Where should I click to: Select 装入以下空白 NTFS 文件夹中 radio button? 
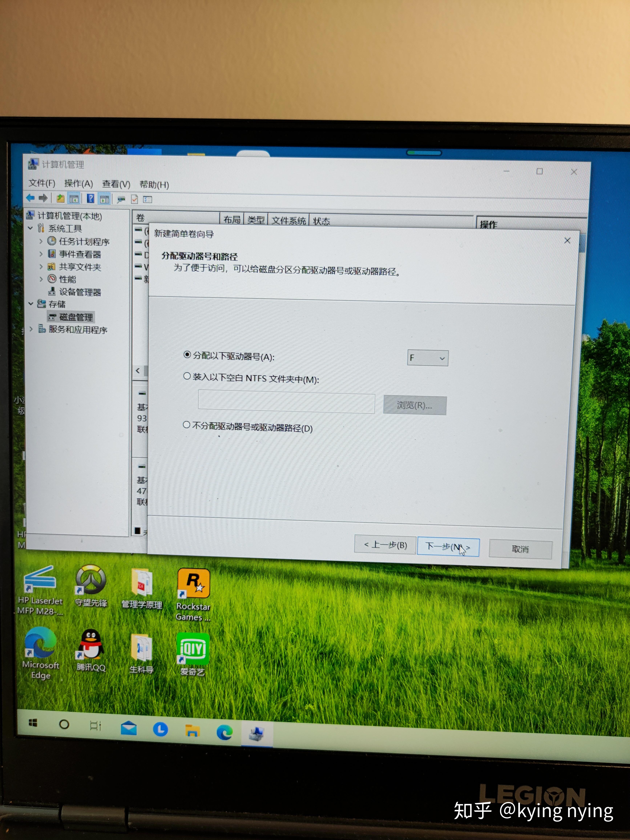click(187, 376)
